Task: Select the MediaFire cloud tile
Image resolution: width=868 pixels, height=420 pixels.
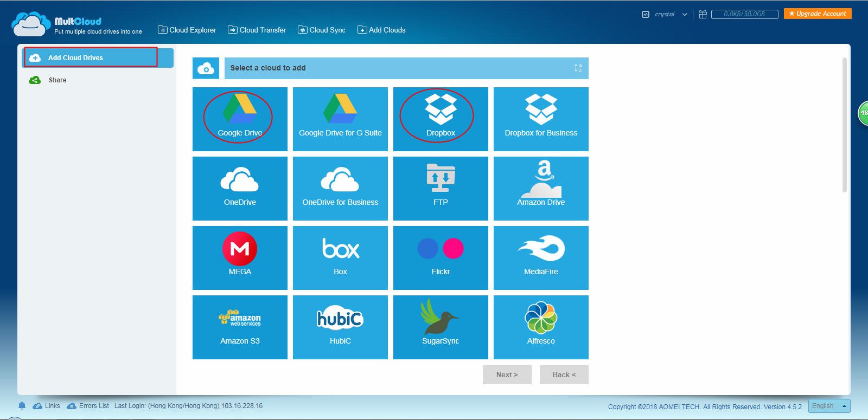Action: pyautogui.click(x=541, y=257)
